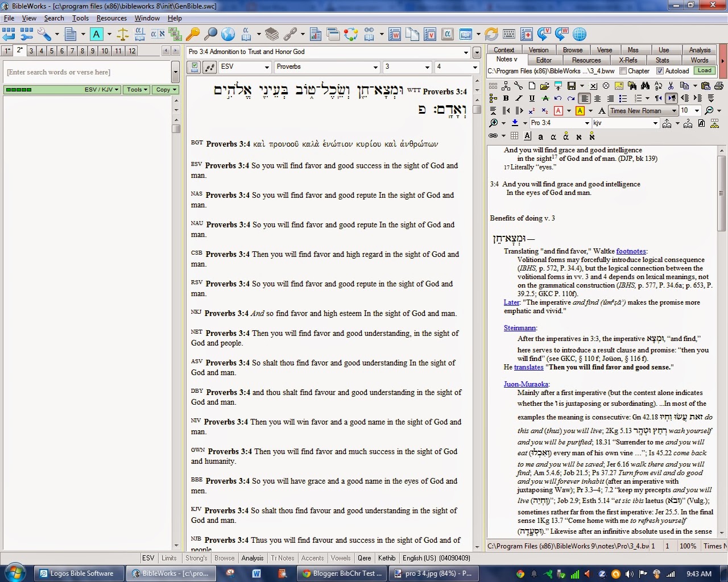Click the blue globe icon beside the magnifier
The width and height of the screenshot is (728, 582).
228,34
